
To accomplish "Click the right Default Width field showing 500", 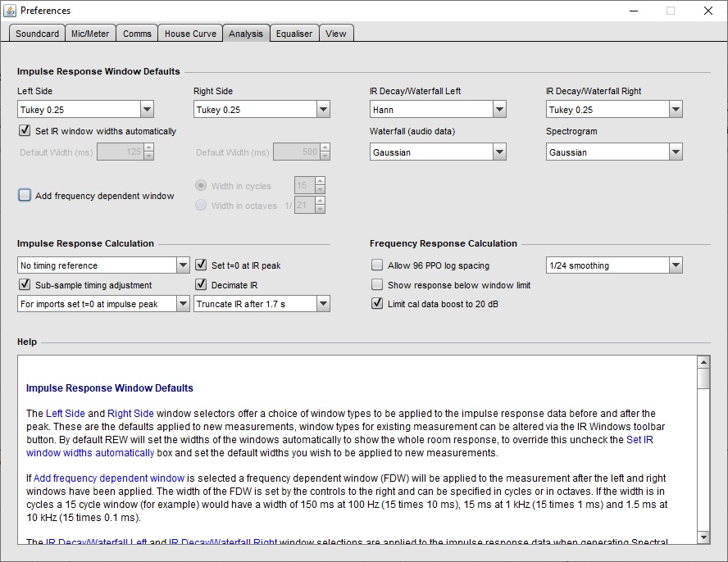I will pos(297,152).
